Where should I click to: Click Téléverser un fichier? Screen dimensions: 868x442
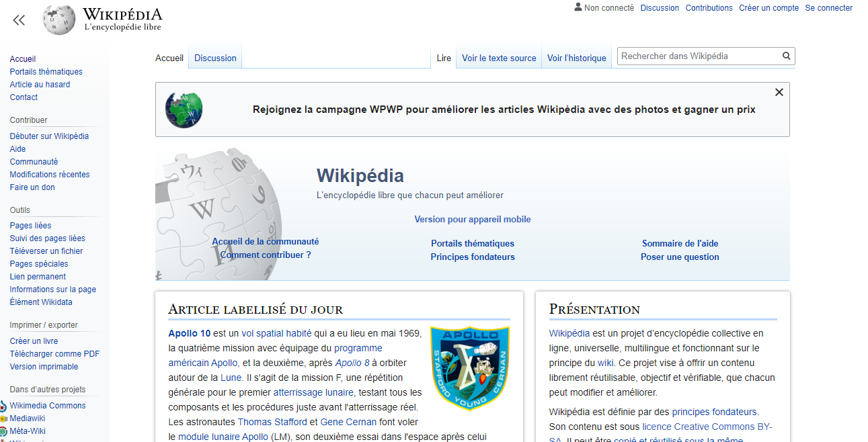(46, 251)
